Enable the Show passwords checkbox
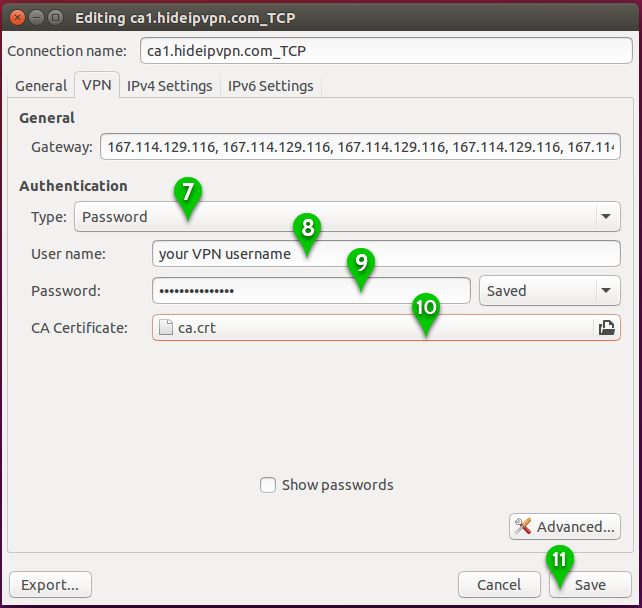642x608 pixels. click(x=268, y=485)
